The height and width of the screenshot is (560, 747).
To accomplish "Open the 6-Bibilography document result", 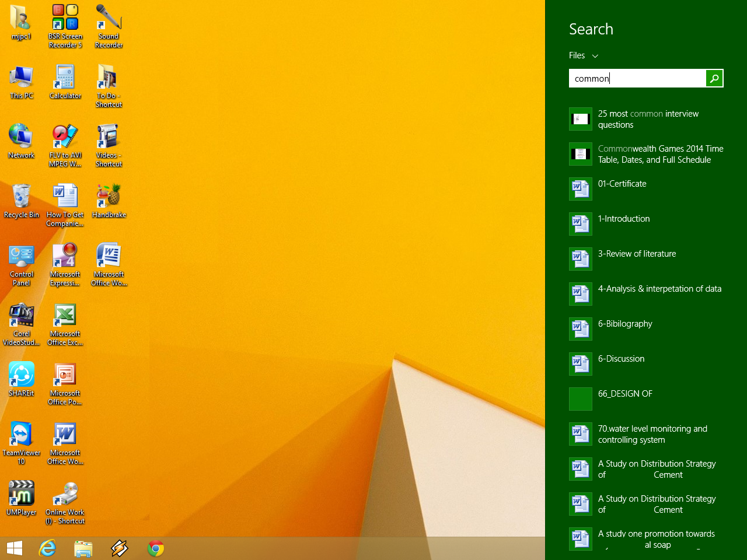I will click(646, 329).
